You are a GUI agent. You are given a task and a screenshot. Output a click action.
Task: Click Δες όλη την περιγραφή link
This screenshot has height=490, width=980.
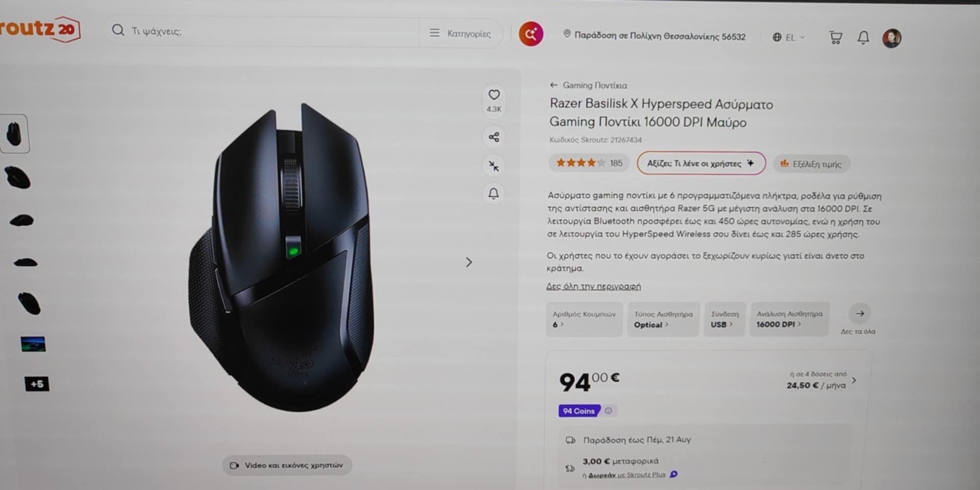tap(594, 286)
